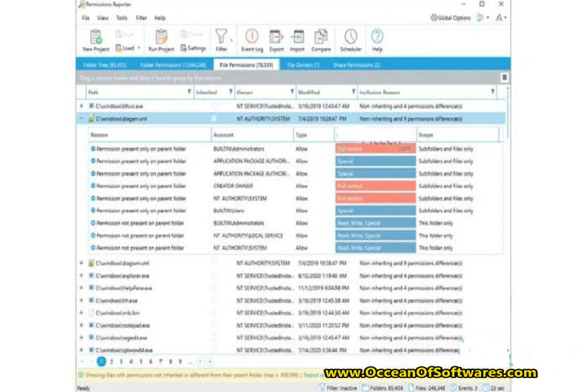Click the New Project toolbar icon

[x=96, y=40]
